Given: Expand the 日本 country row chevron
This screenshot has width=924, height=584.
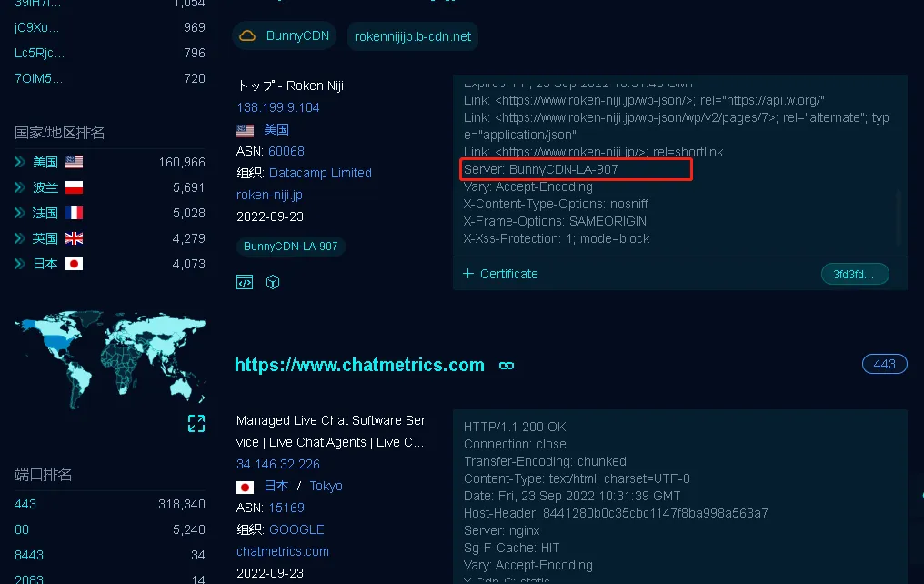Looking at the screenshot, I should pyautogui.click(x=20, y=264).
